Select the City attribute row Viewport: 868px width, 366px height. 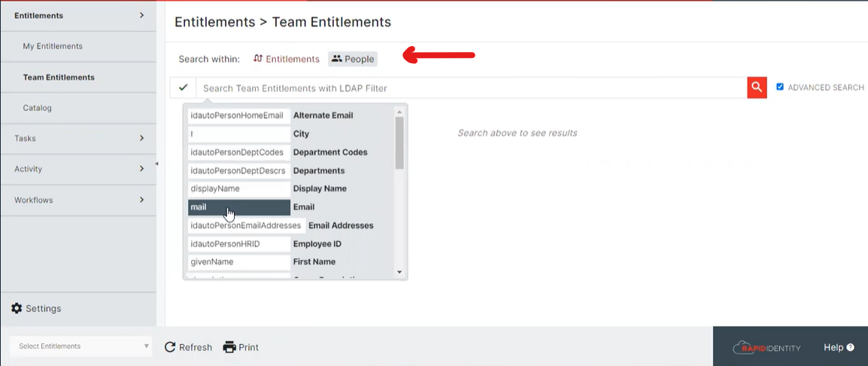239,133
